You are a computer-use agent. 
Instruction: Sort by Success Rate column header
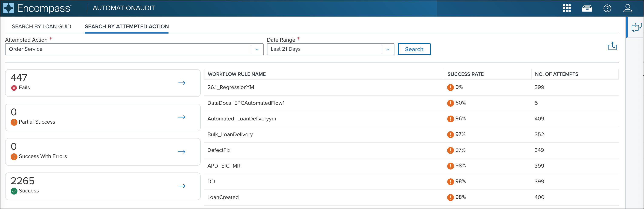pos(466,74)
